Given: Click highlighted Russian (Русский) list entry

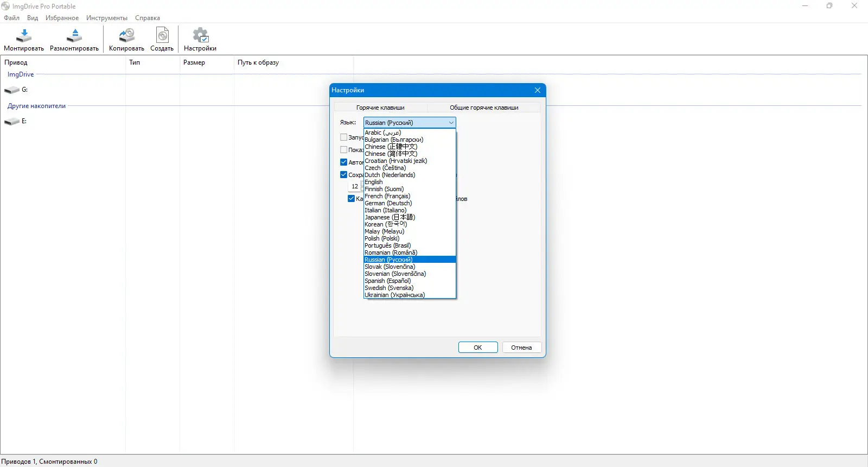Looking at the screenshot, I should point(410,260).
